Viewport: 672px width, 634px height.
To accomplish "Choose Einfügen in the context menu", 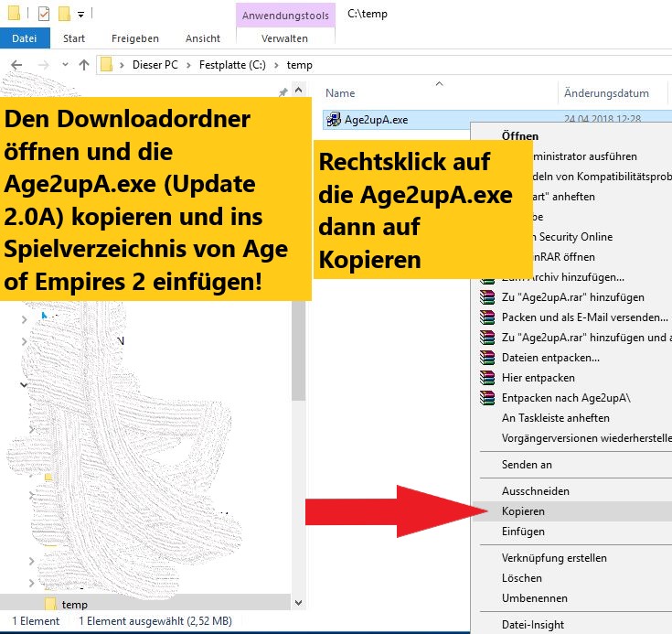I will tap(523, 532).
